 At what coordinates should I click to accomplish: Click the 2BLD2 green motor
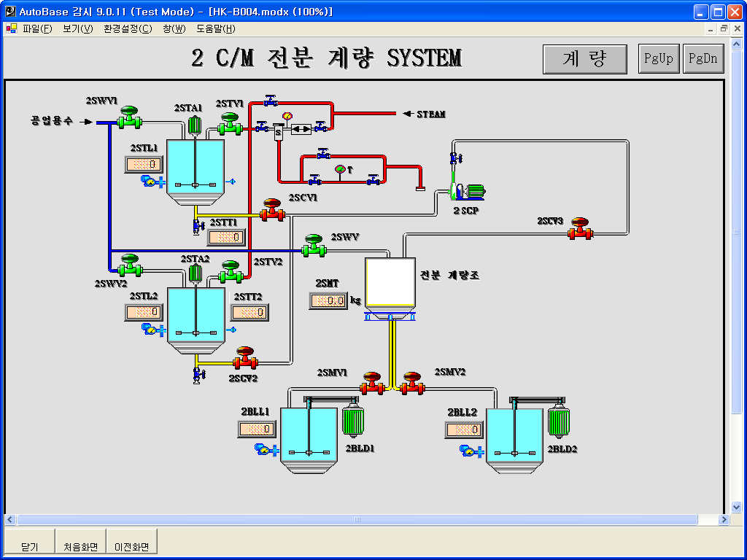pos(560,423)
